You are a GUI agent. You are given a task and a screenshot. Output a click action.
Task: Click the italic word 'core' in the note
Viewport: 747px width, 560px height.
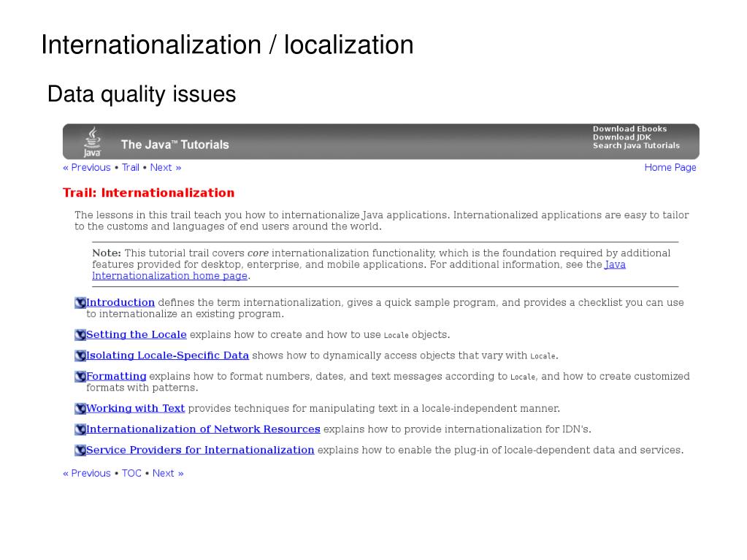pos(258,253)
